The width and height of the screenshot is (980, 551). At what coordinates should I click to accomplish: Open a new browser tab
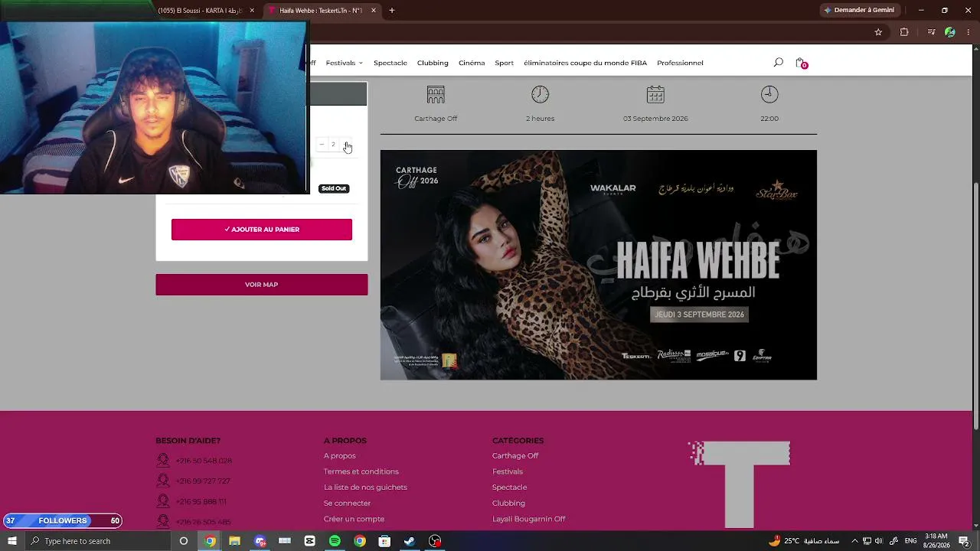coord(392,11)
